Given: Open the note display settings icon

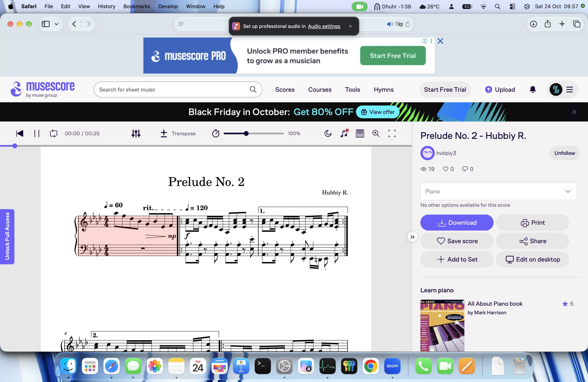Looking at the screenshot, I should click(x=344, y=133).
